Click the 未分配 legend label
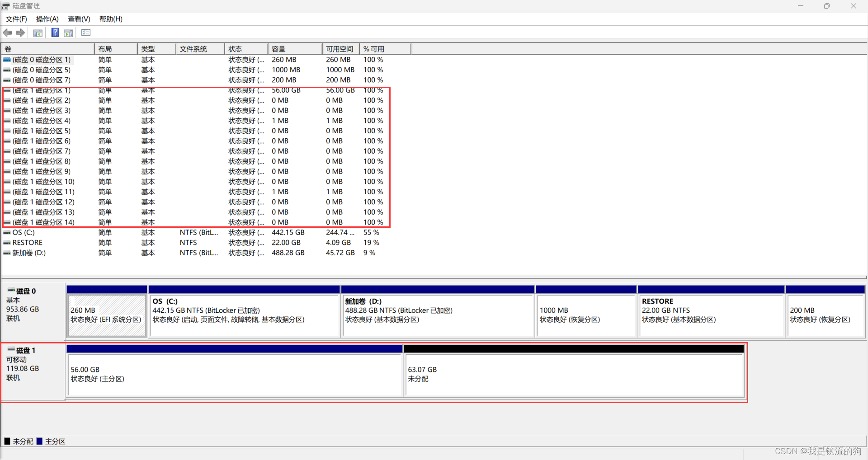This screenshot has width=868, height=460. click(x=23, y=441)
